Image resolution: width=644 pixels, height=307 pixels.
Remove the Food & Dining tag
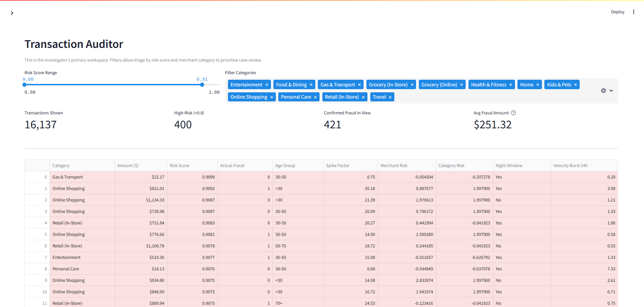(311, 85)
